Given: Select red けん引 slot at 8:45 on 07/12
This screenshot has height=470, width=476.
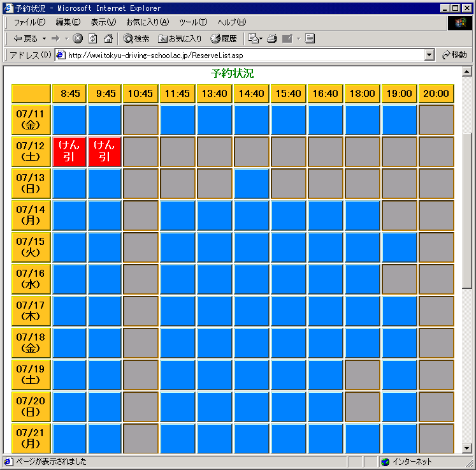Looking at the screenshot, I should click(69, 152).
